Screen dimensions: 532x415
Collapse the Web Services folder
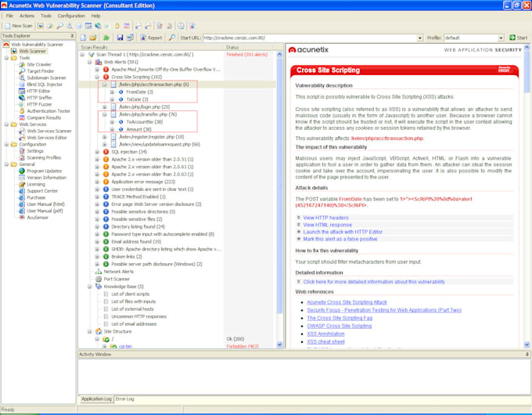coord(6,125)
